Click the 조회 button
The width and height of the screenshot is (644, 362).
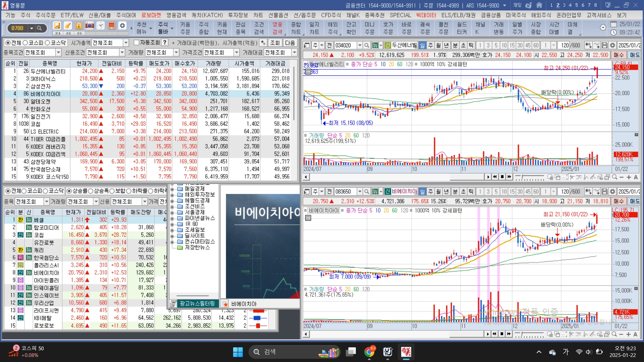(275, 43)
